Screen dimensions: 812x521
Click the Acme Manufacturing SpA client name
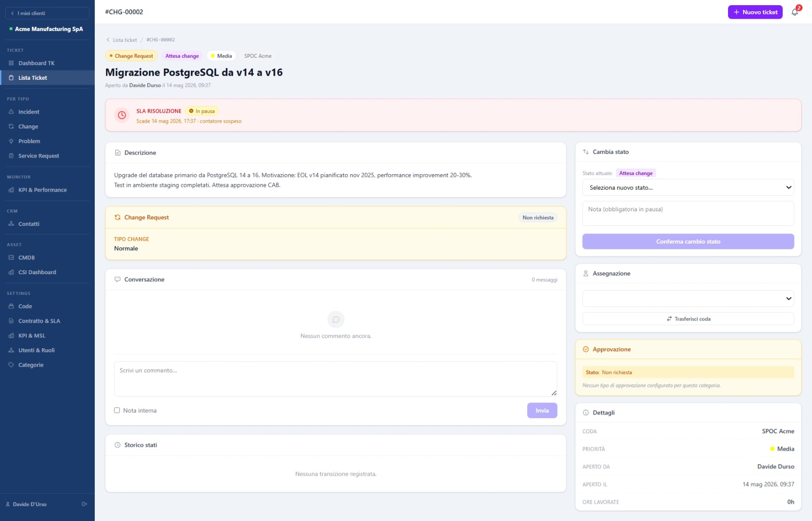point(49,29)
